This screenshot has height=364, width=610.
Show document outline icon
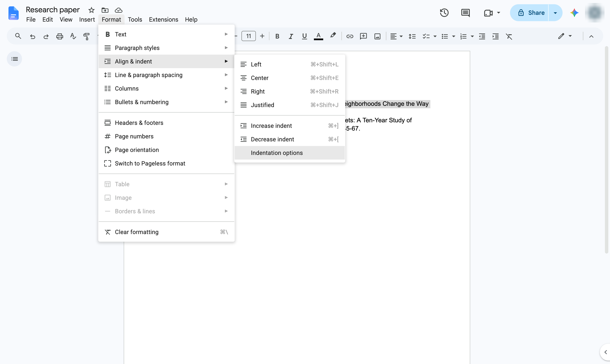[14, 59]
